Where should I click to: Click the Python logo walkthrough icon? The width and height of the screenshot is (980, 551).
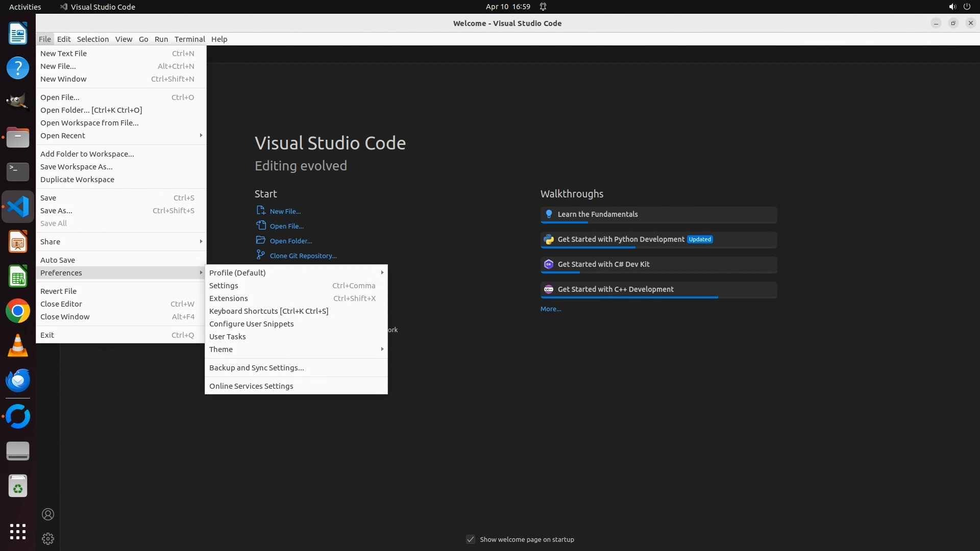[549, 239]
